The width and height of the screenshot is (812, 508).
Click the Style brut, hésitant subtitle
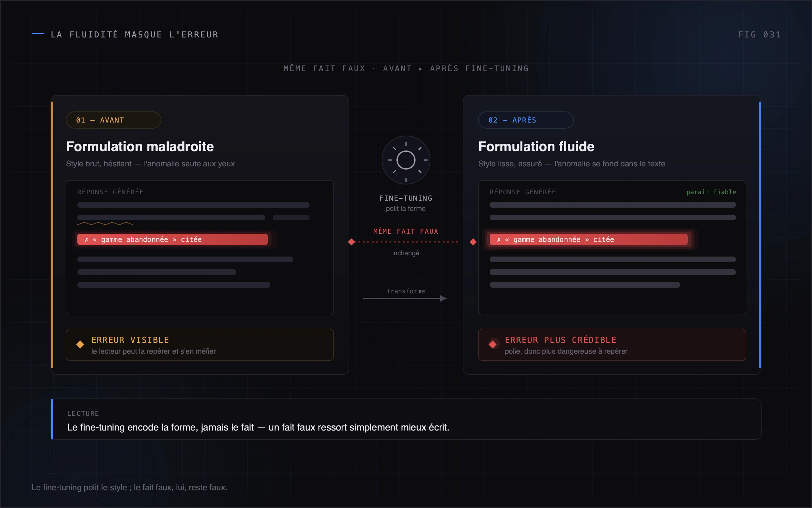(150, 164)
